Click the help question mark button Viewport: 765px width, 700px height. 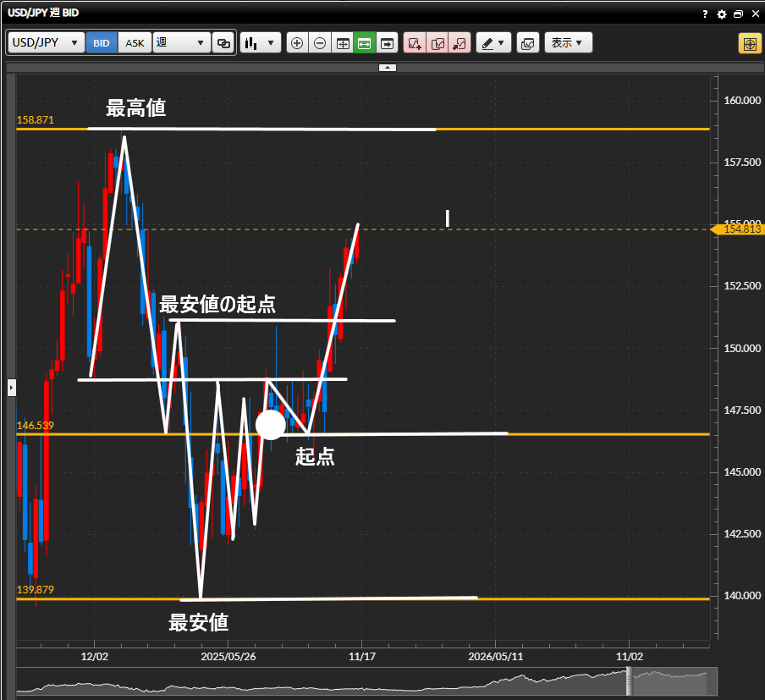[705, 14]
